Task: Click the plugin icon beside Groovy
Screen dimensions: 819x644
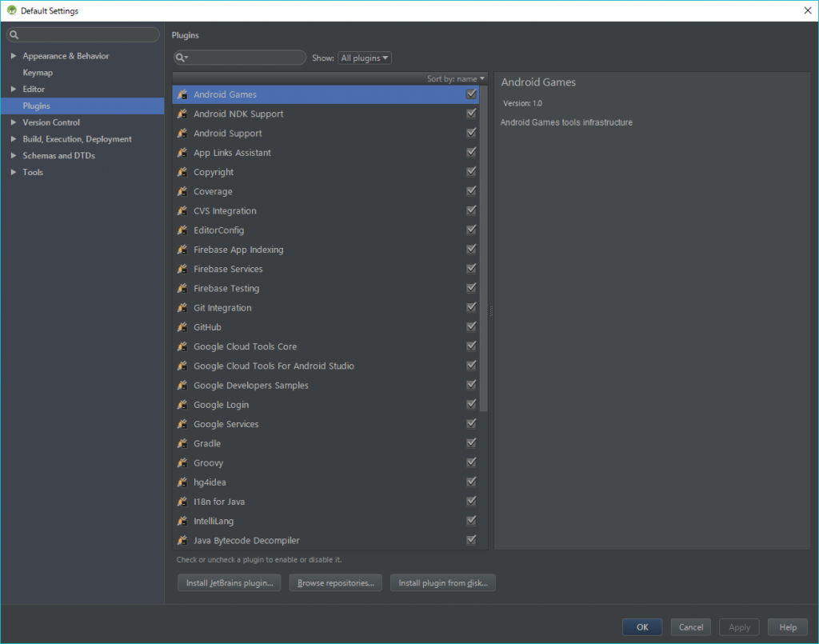Action: coord(182,462)
